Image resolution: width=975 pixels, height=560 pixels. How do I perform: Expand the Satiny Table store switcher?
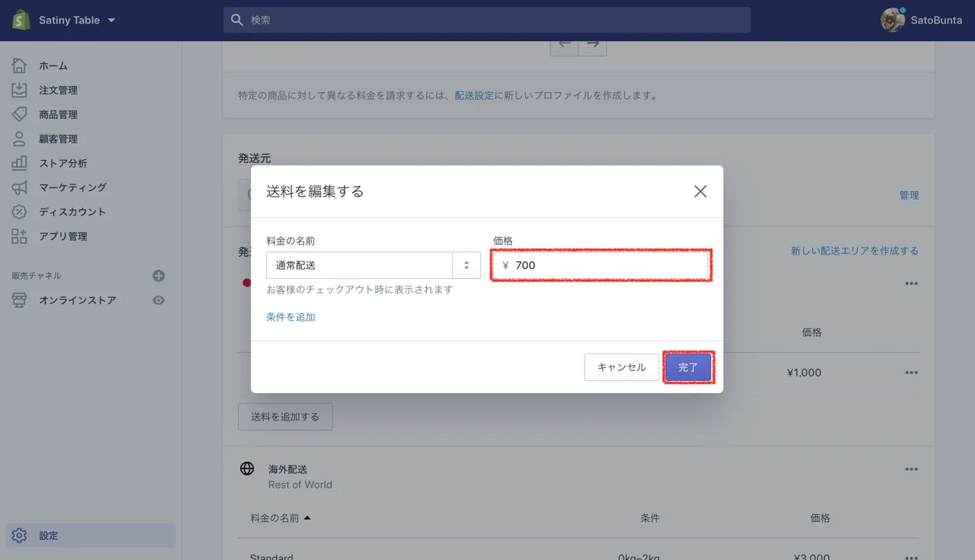point(111,21)
